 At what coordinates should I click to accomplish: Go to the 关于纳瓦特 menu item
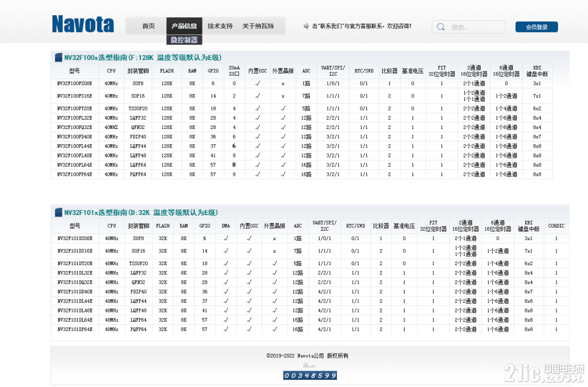pos(258,26)
